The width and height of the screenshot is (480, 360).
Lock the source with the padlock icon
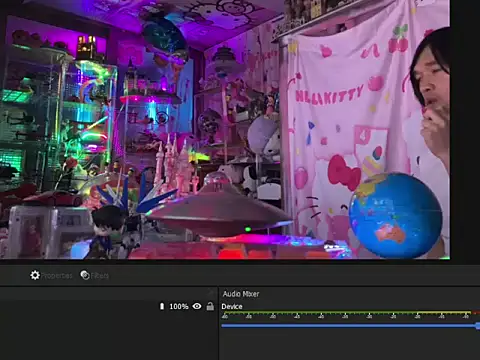click(x=210, y=306)
